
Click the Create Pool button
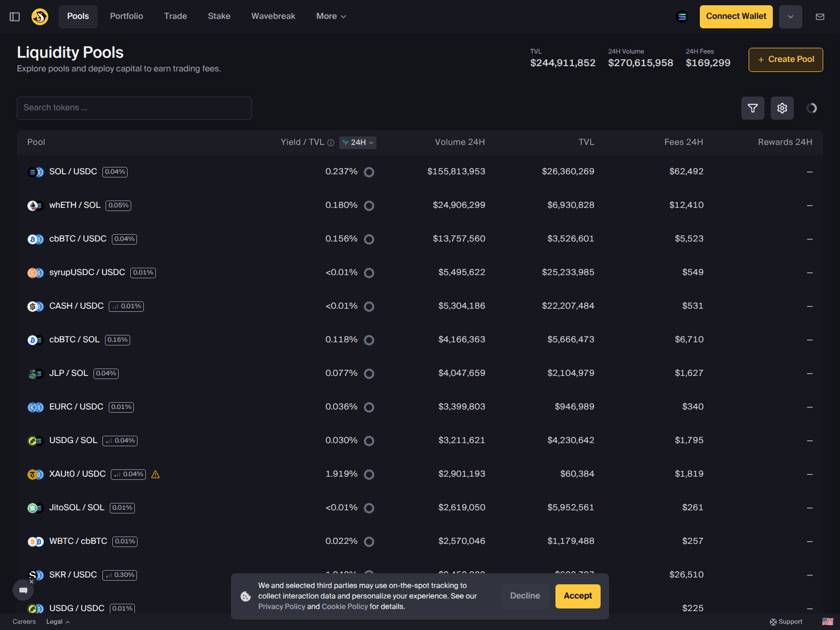pos(785,60)
